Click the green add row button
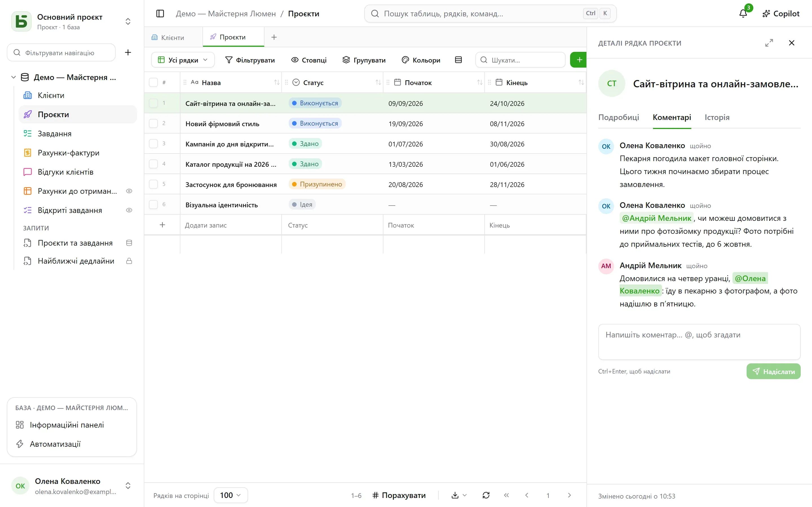 click(x=579, y=60)
